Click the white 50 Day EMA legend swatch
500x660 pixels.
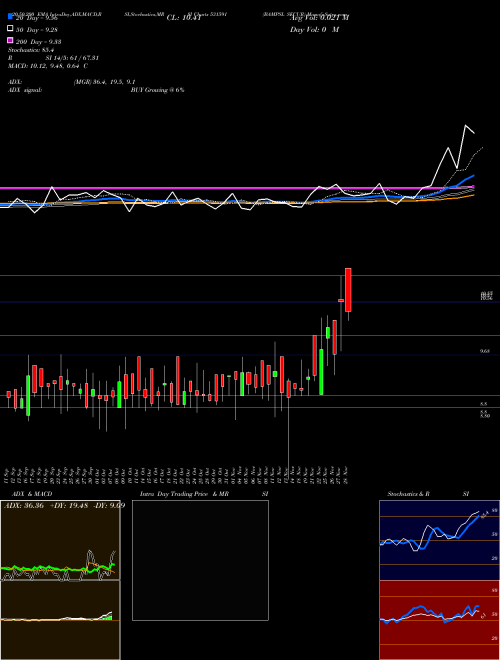[10, 29]
